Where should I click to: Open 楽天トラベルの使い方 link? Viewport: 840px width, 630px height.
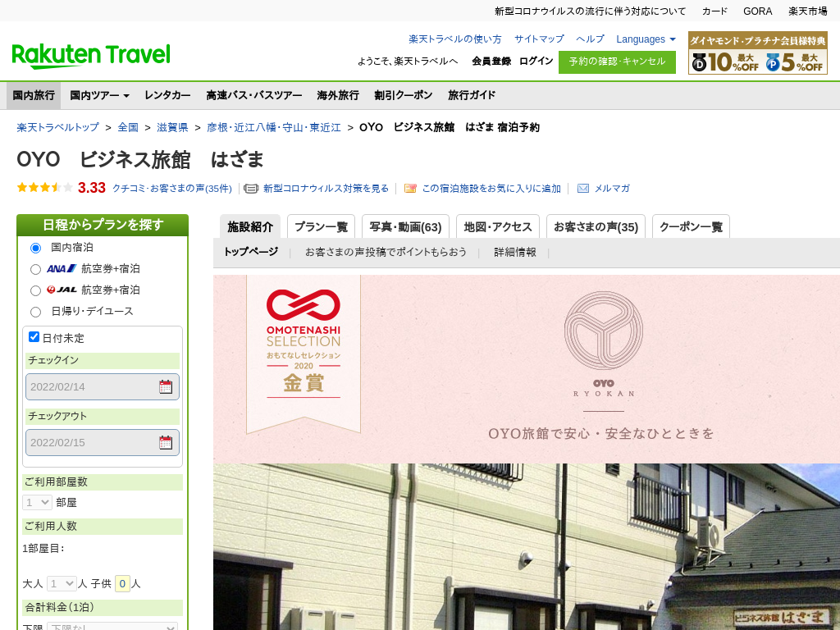pos(454,39)
